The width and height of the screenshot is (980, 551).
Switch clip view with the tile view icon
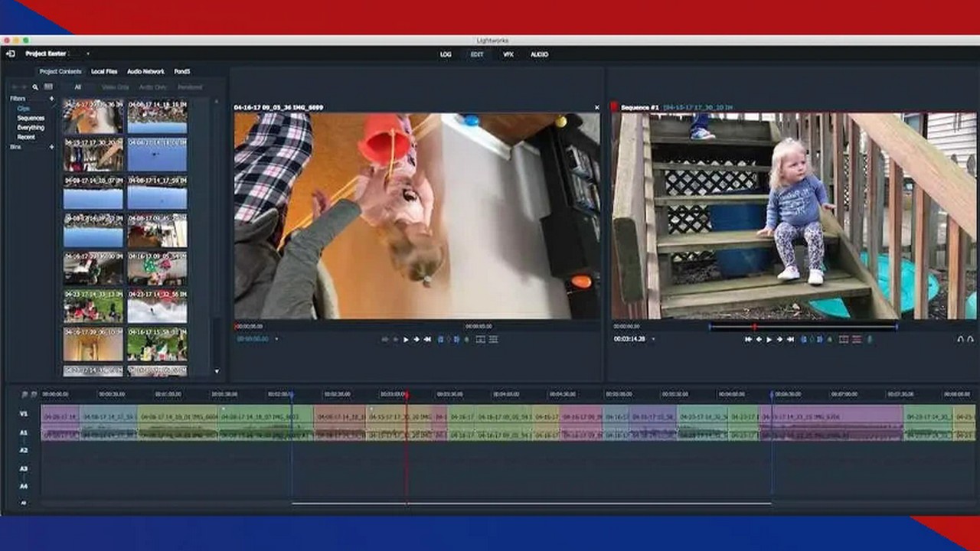tap(48, 87)
